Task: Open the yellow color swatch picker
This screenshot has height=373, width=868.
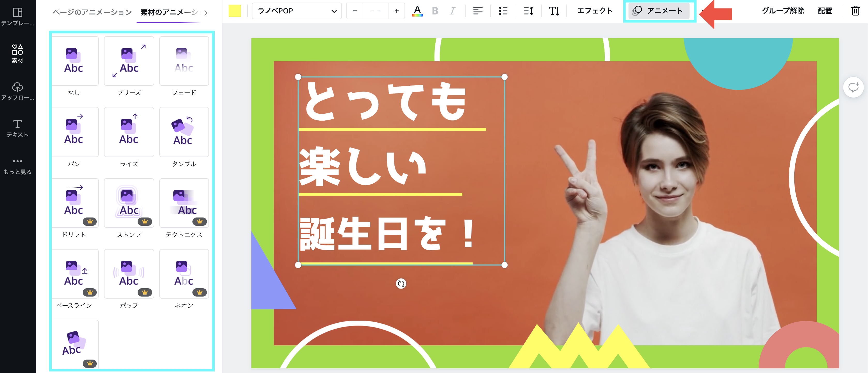Action: [x=235, y=11]
